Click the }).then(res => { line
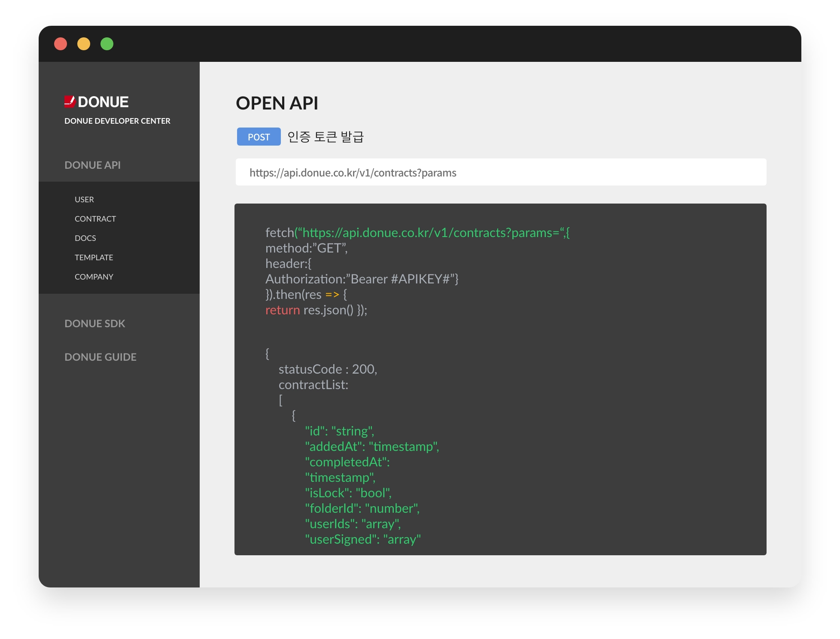Viewport: 840px width, 639px height. click(306, 295)
